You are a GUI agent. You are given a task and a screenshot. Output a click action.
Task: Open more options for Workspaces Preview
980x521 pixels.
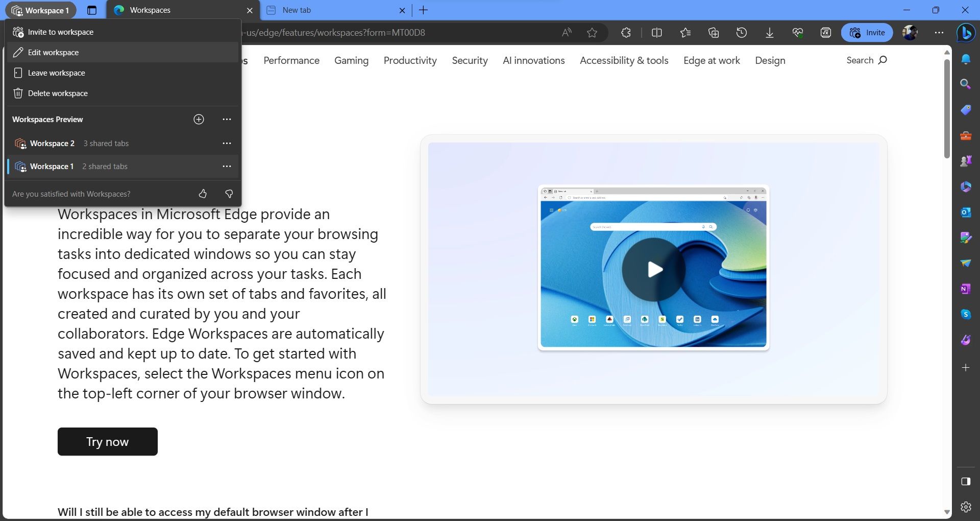tap(227, 119)
